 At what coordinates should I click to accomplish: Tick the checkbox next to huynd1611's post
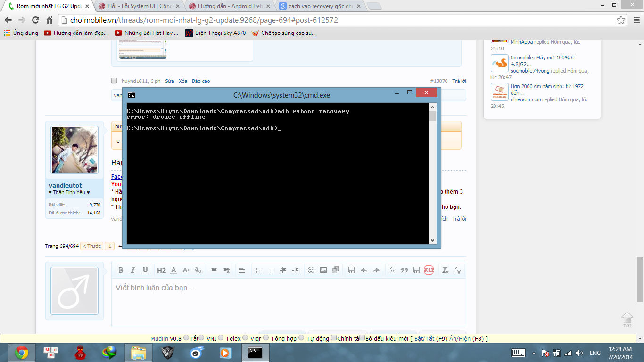coord(114,81)
